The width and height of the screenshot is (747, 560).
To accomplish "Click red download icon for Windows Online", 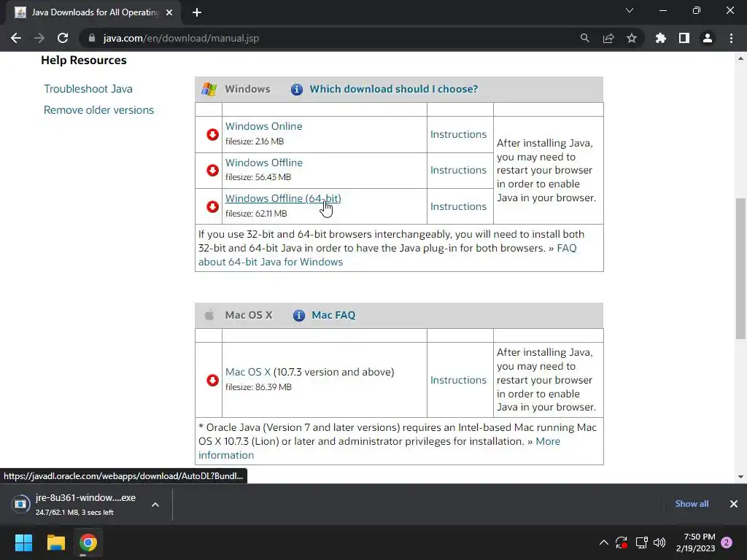I will pos(212,135).
